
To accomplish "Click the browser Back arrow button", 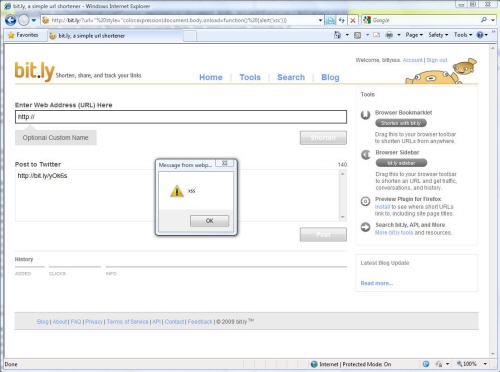I will (x=11, y=20).
